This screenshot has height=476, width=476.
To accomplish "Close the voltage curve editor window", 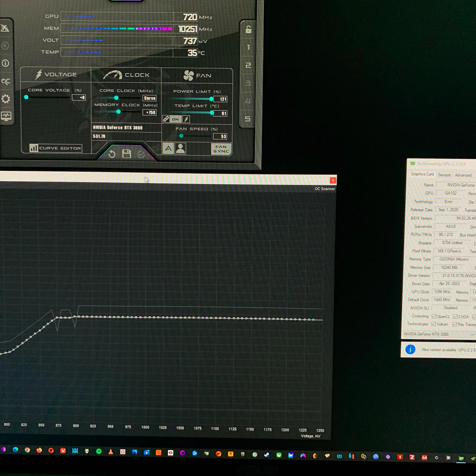I will 333,180.
